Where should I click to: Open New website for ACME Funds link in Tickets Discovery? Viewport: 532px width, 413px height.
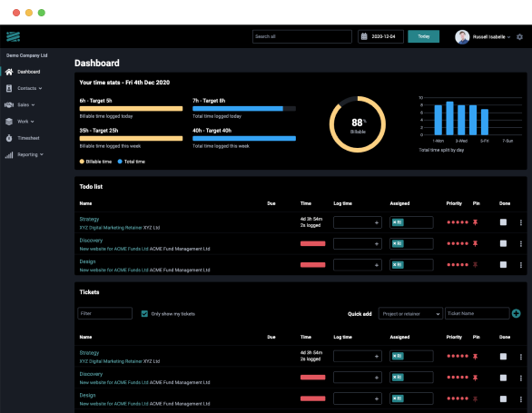[114, 382]
